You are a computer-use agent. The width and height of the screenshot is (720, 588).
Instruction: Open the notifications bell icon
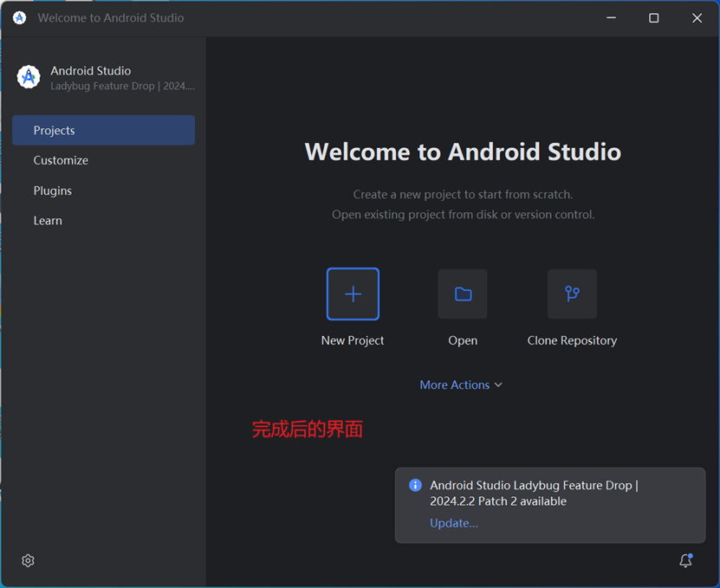[x=686, y=560]
